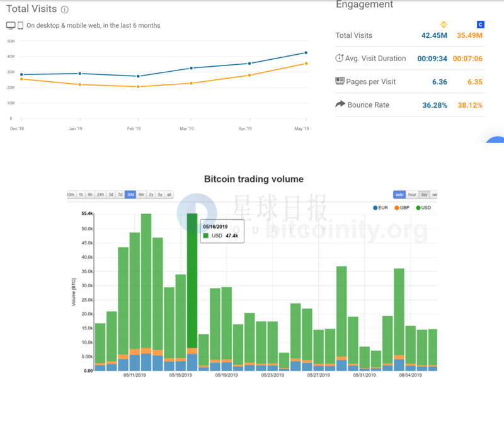Click the Total Visits info icon

click(x=65, y=10)
